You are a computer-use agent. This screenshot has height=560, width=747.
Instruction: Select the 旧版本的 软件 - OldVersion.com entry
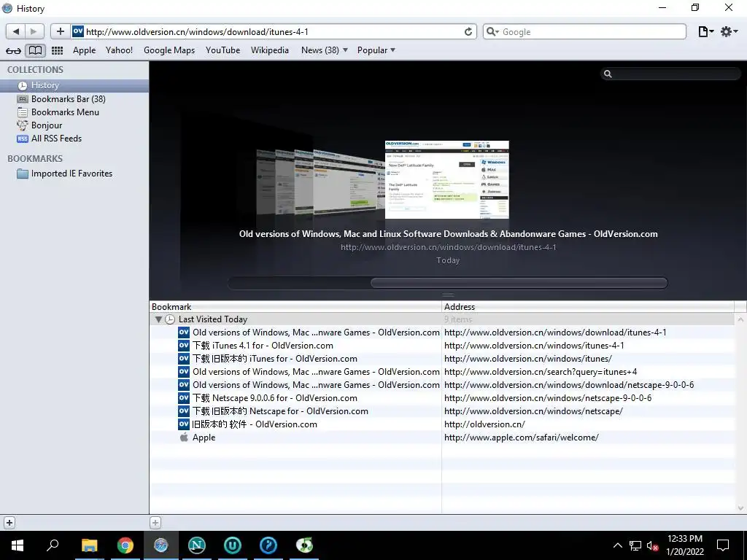(442, 424)
